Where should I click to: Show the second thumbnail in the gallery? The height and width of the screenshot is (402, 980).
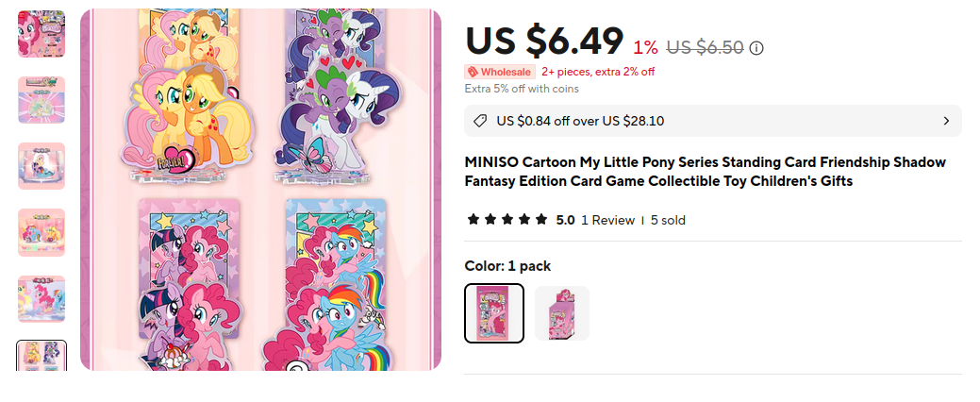42,100
